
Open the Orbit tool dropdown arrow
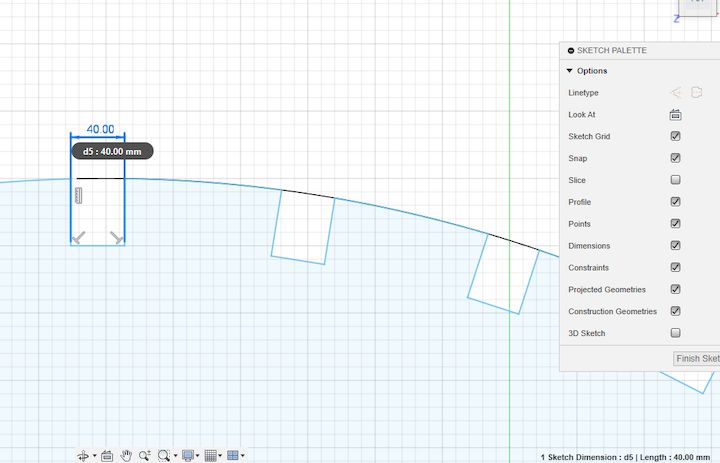coord(95,456)
